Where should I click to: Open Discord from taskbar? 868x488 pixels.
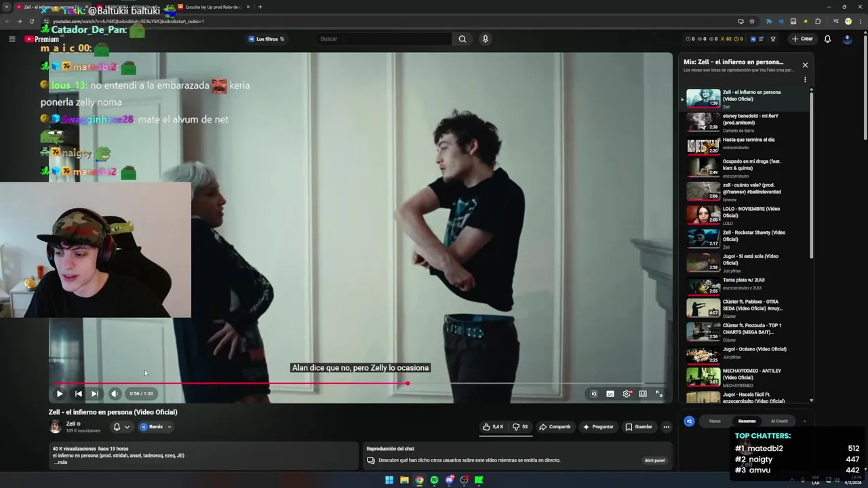click(449, 480)
